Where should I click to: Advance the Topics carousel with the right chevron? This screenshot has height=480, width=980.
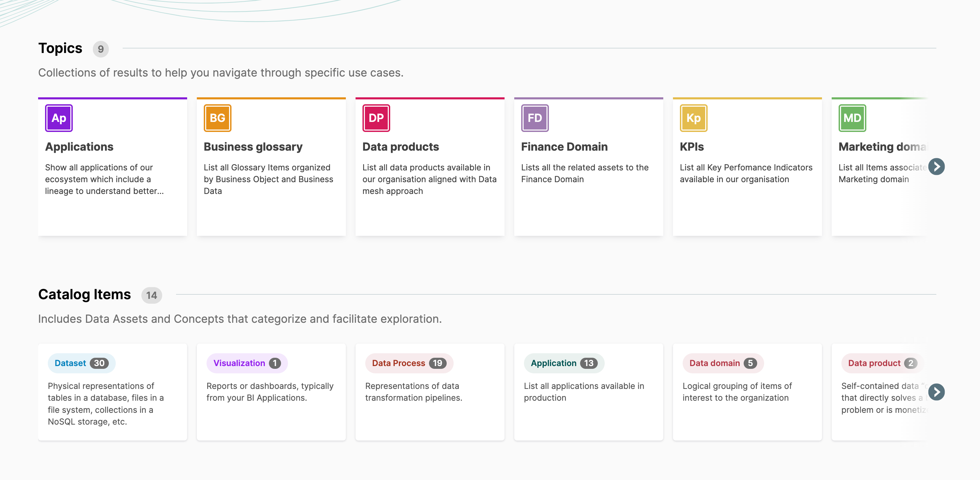[x=937, y=166]
